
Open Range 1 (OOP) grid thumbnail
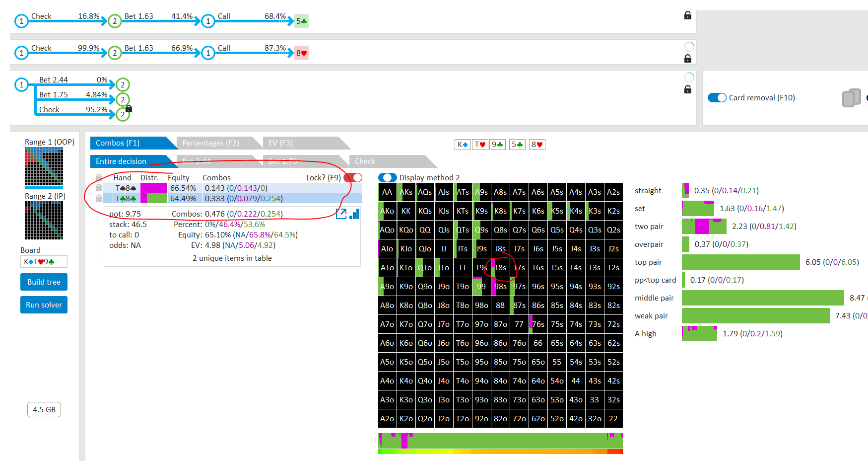44,167
